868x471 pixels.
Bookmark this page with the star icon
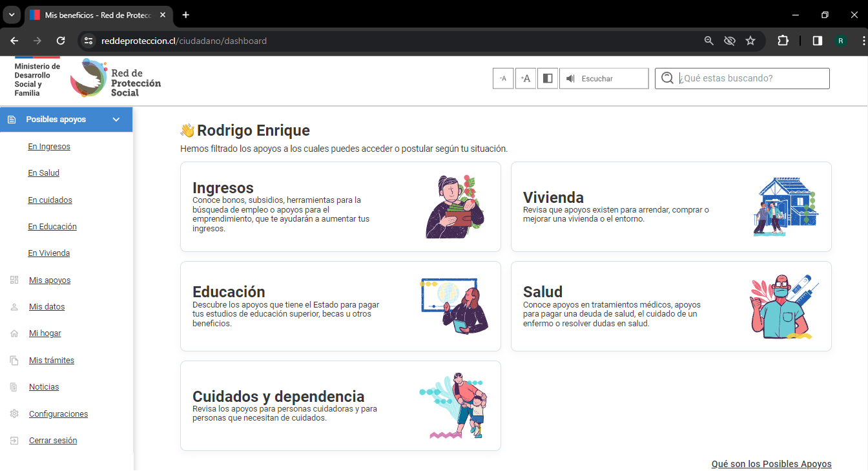tap(750, 41)
